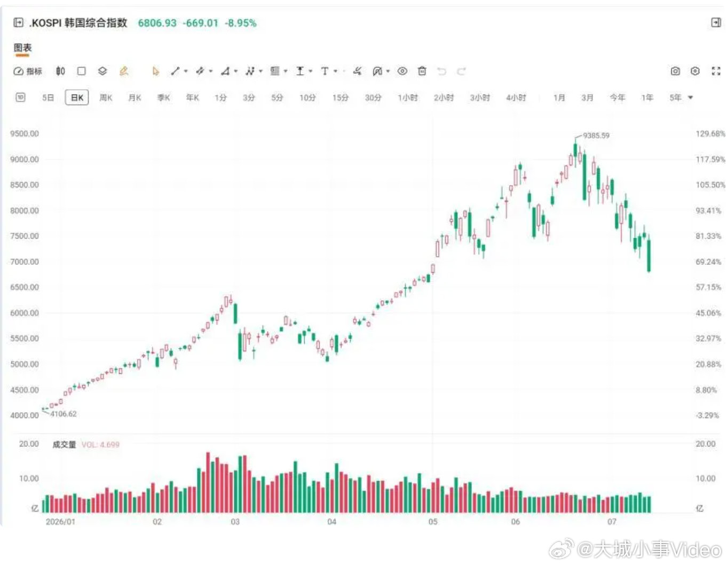Toggle drawings visibility eye icon
Image resolution: width=728 pixels, height=566 pixels.
[402, 71]
